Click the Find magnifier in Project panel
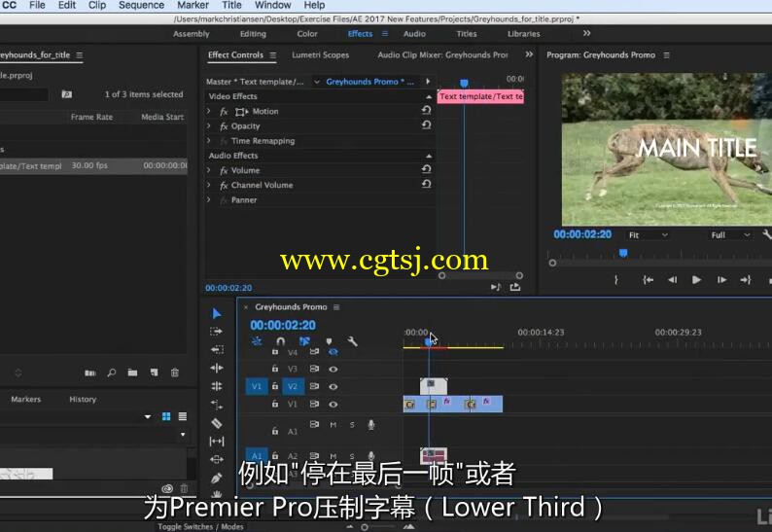 click(x=112, y=372)
